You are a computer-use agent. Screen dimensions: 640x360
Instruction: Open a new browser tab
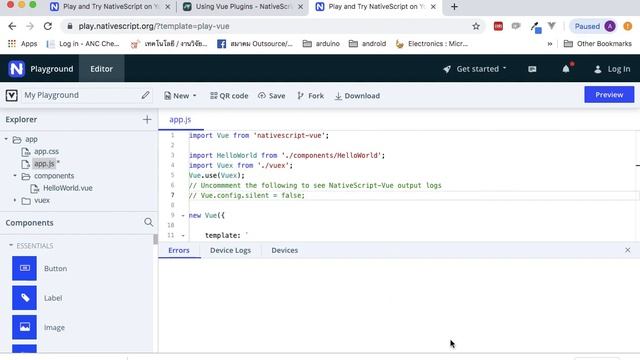coord(454,7)
